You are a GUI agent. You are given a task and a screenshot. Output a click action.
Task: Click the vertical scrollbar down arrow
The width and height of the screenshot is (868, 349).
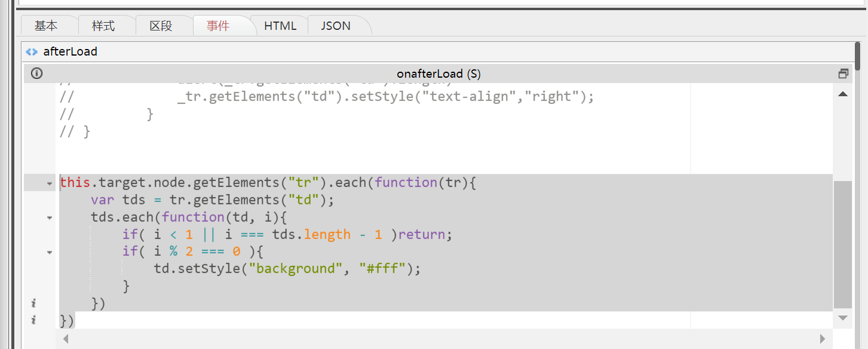(x=843, y=318)
